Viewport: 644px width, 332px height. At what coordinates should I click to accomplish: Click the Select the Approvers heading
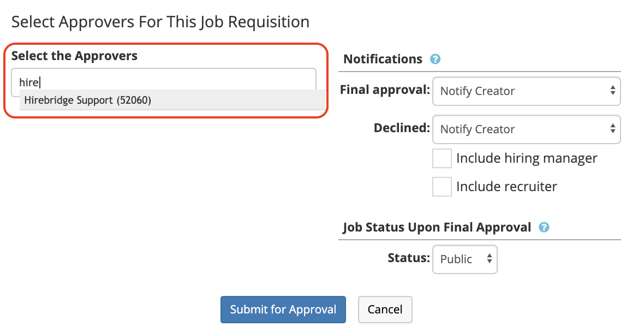pos(74,55)
